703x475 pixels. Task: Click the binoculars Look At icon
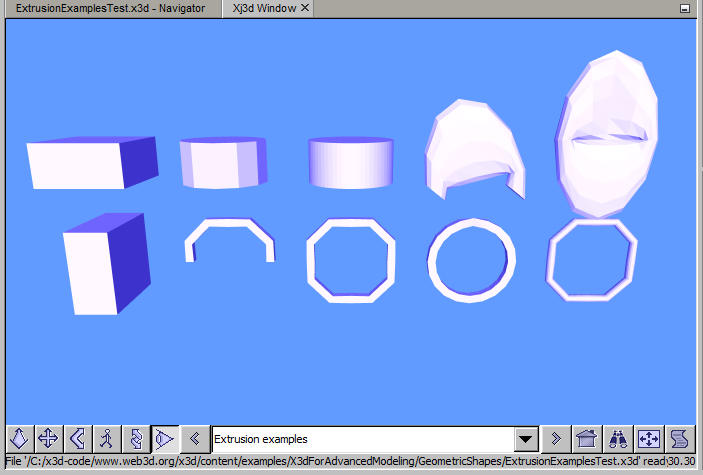click(x=618, y=438)
